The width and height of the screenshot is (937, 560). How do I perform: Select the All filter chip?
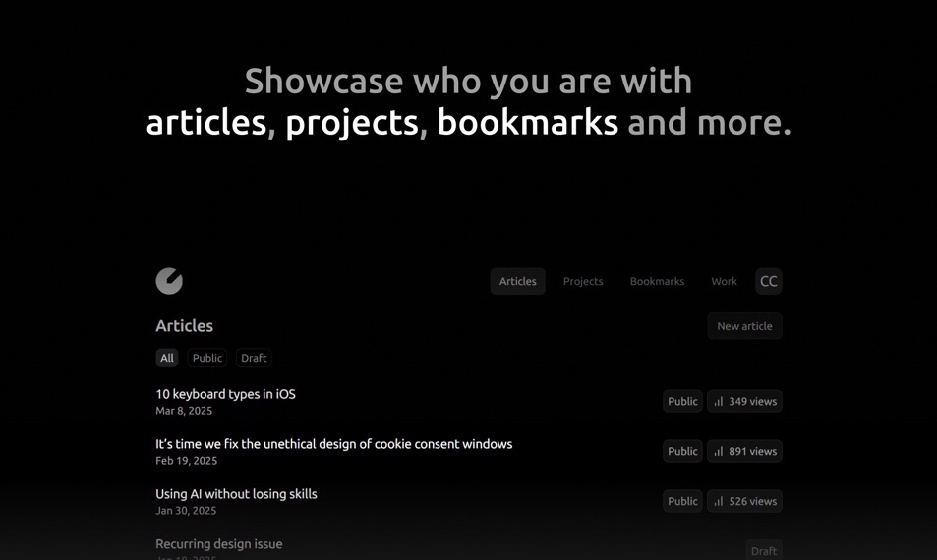[x=167, y=358]
